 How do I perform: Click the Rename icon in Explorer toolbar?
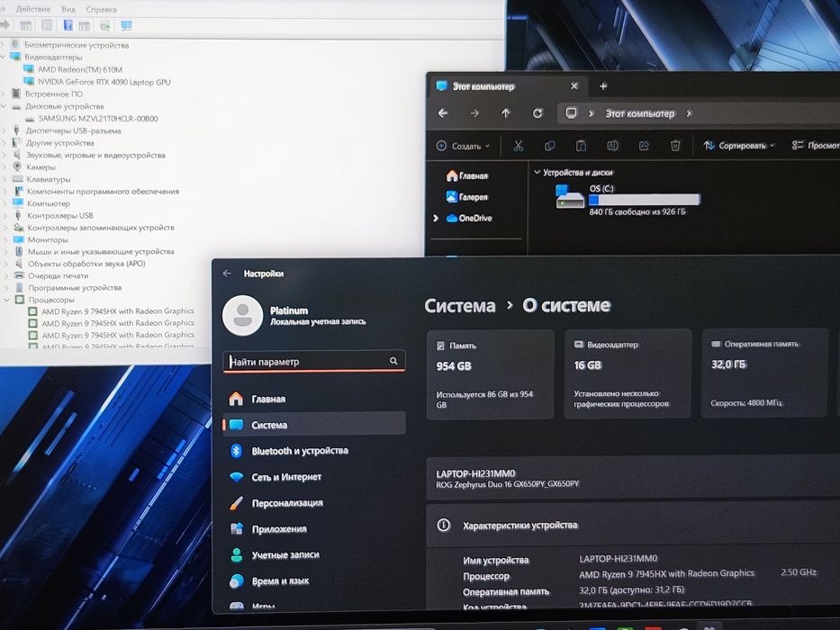[x=612, y=146]
